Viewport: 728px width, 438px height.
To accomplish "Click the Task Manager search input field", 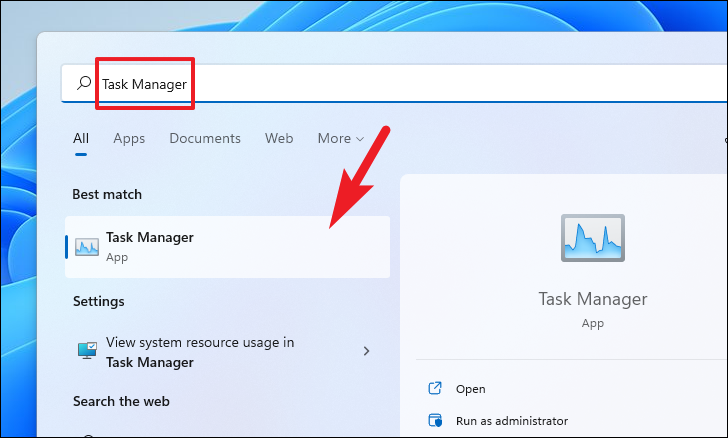I will [x=394, y=83].
